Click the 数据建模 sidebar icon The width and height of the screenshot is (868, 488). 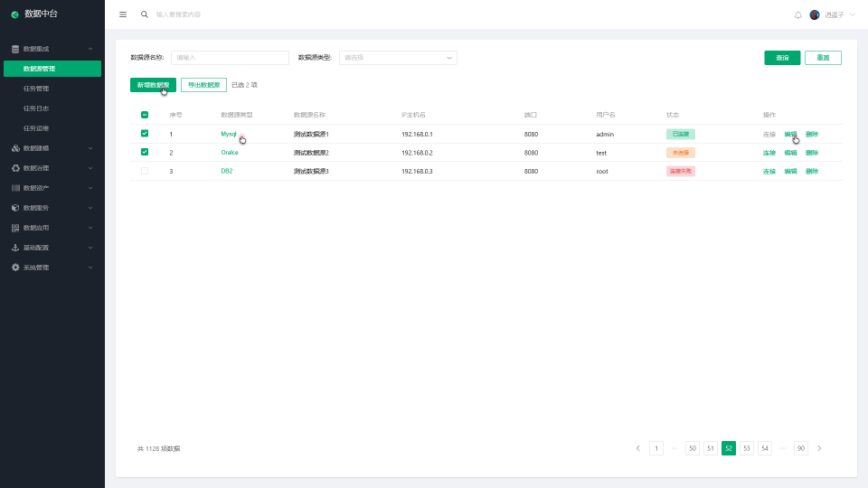pos(15,148)
